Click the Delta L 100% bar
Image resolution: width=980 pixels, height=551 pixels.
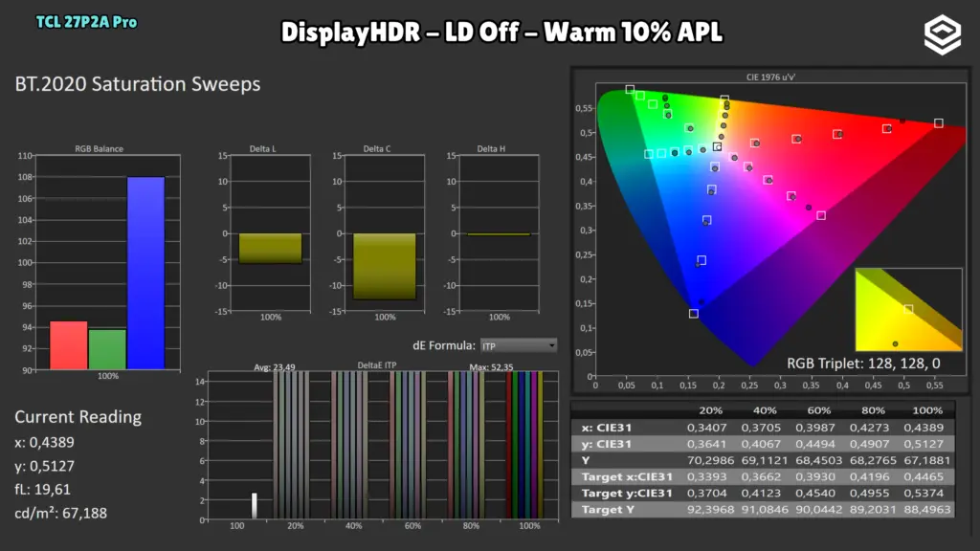[x=270, y=248]
